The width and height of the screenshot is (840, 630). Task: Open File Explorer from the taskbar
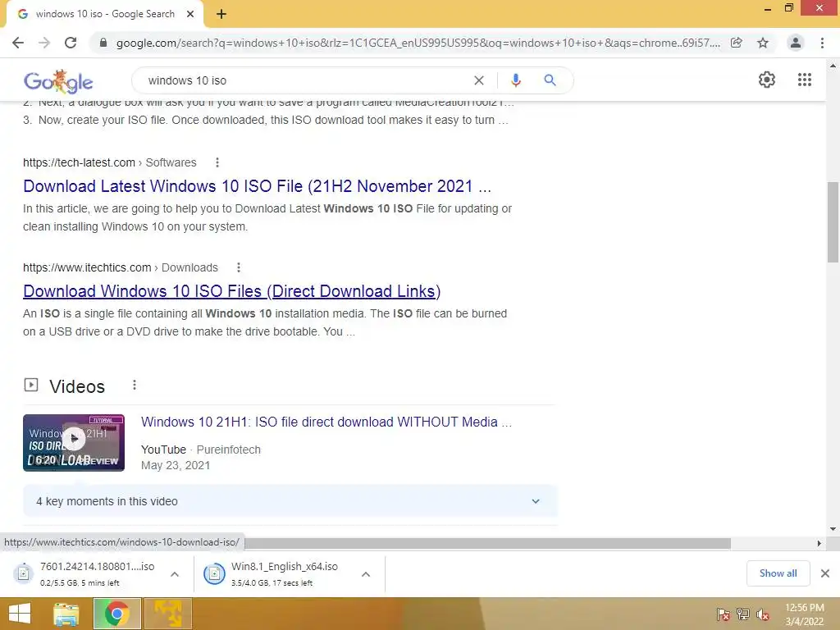pos(66,614)
